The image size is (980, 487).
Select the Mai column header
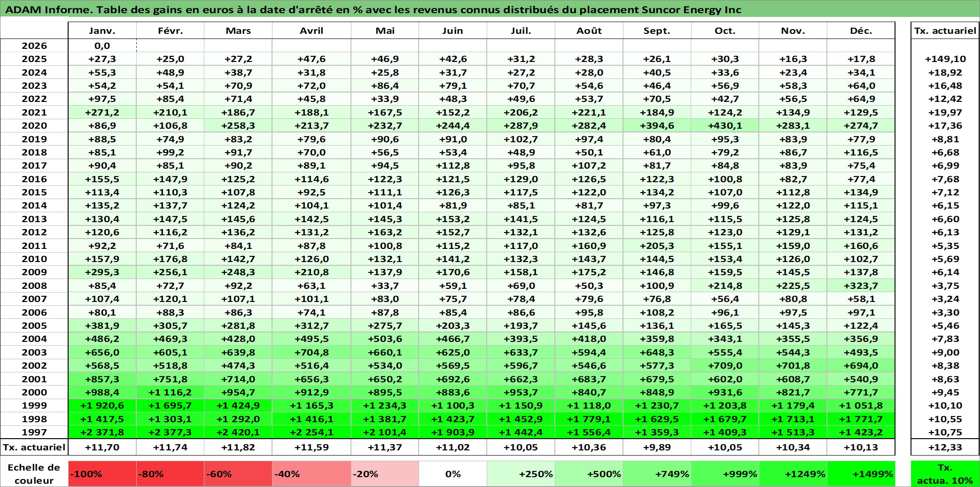tap(385, 31)
